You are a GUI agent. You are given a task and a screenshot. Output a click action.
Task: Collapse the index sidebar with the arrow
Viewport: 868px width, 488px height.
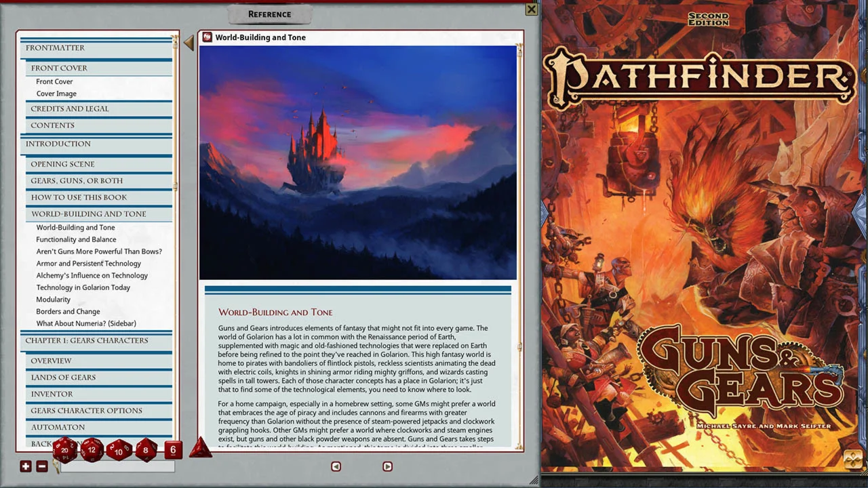(189, 43)
